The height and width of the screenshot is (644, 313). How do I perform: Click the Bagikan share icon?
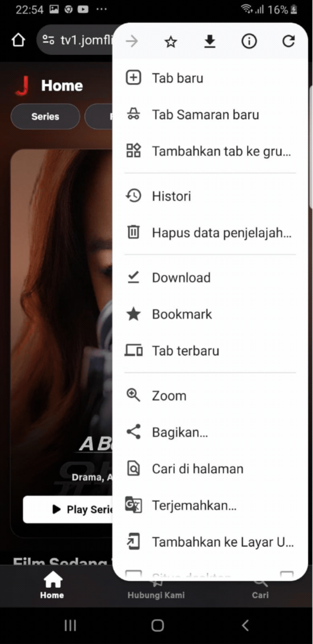pos(133,432)
